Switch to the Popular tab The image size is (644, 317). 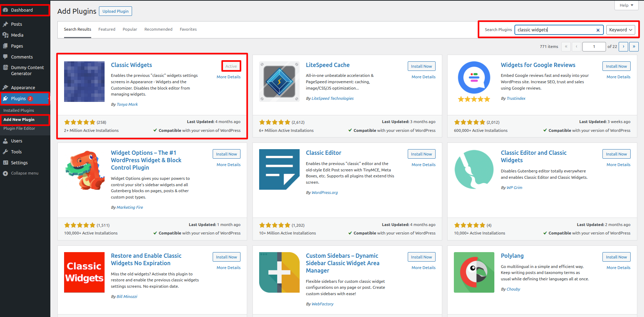[x=130, y=29]
